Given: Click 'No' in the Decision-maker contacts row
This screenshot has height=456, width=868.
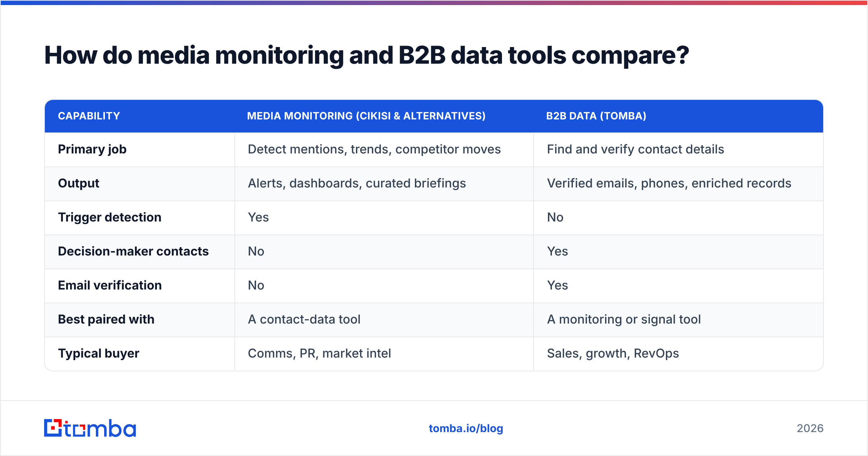Looking at the screenshot, I should click(256, 252).
